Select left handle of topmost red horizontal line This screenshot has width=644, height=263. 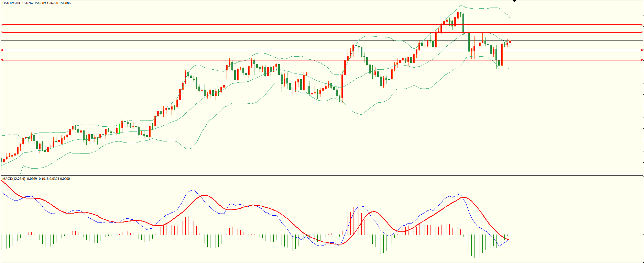[x=2, y=24]
